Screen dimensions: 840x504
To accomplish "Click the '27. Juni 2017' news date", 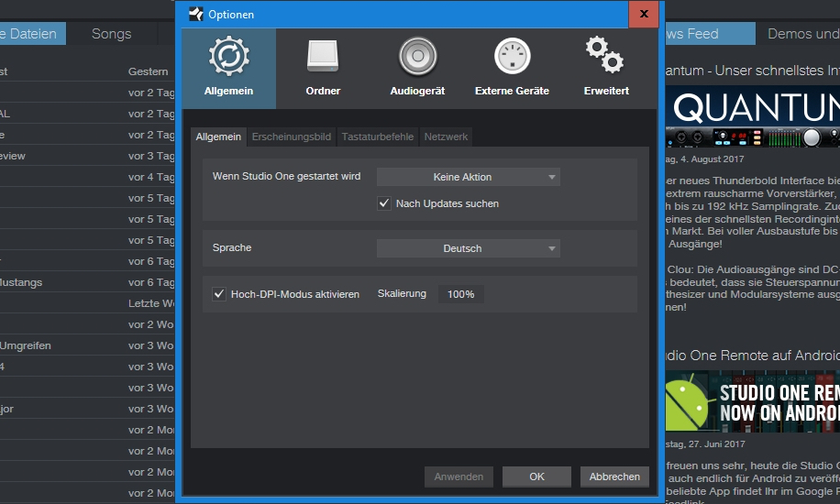I will (705, 444).
